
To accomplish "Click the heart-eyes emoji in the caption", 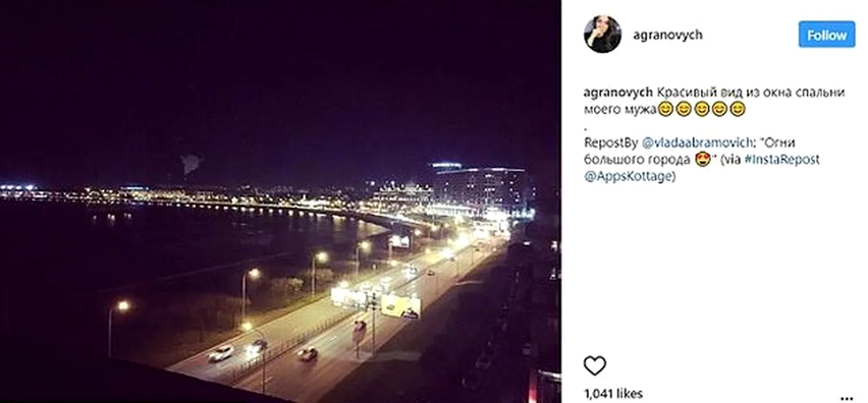I will point(703,159).
